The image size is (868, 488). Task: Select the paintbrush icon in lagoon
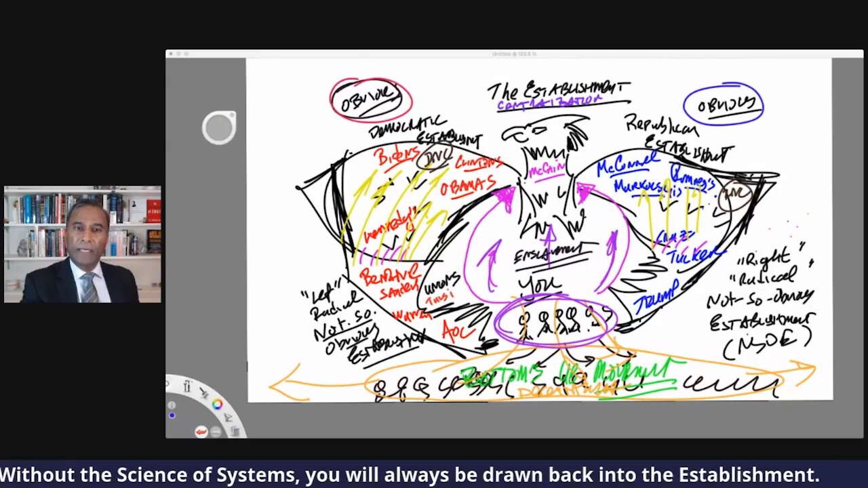[x=204, y=392]
